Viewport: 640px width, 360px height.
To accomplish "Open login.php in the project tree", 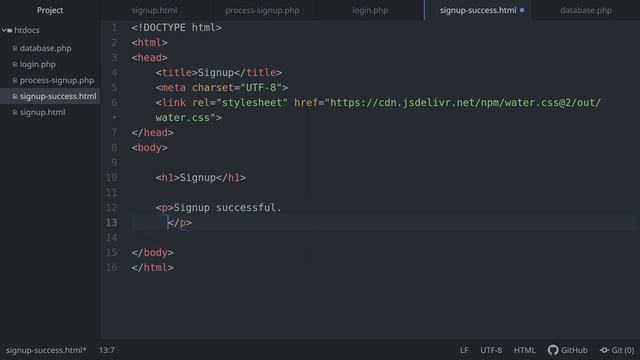I will [x=38, y=64].
